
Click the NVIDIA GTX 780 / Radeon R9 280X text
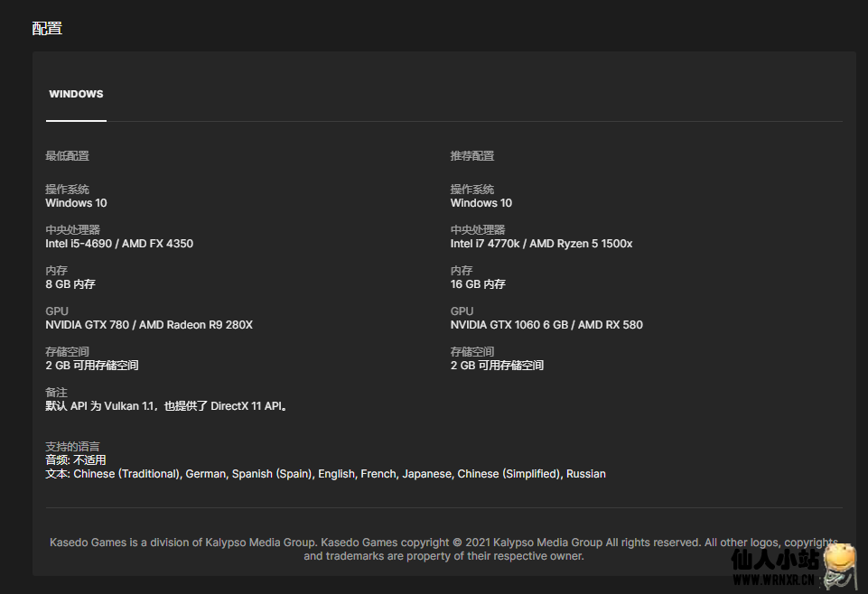click(x=149, y=325)
